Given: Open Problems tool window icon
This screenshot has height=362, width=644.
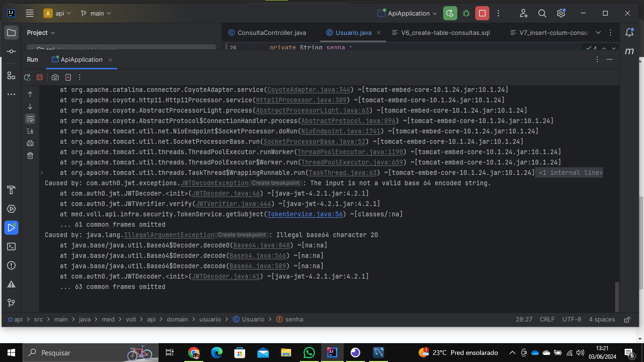Looking at the screenshot, I should pyautogui.click(x=11, y=265).
